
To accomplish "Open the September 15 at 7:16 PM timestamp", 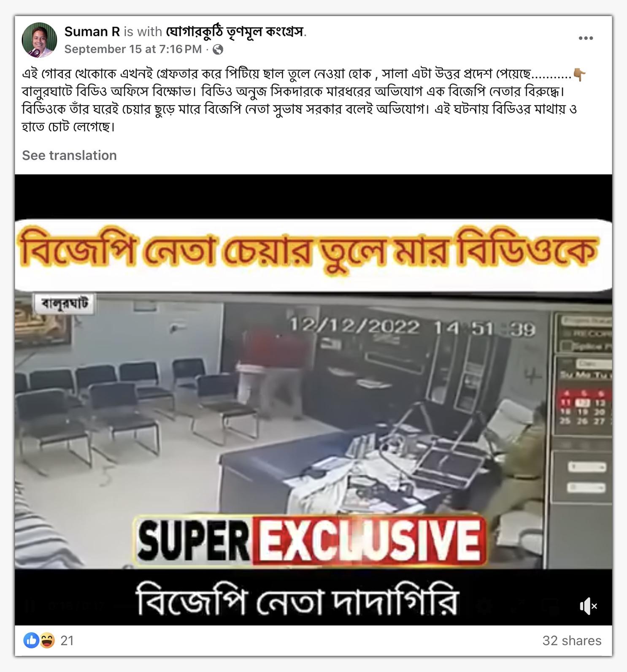I will click(x=133, y=49).
